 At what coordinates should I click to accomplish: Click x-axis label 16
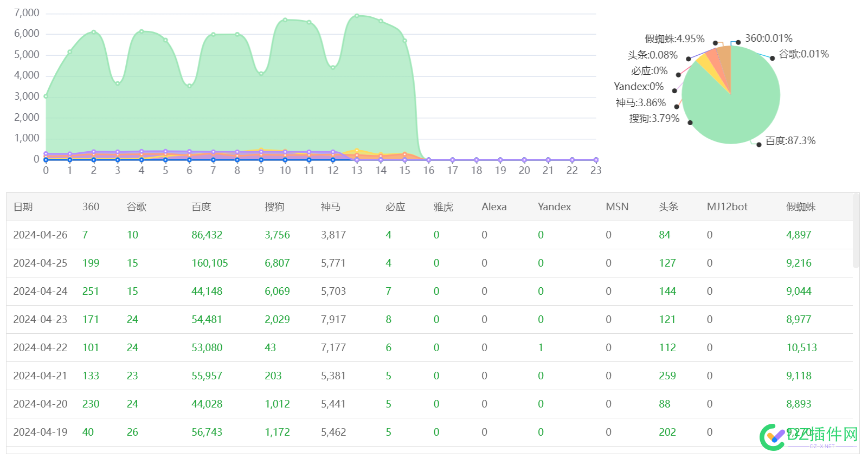pyautogui.click(x=429, y=171)
